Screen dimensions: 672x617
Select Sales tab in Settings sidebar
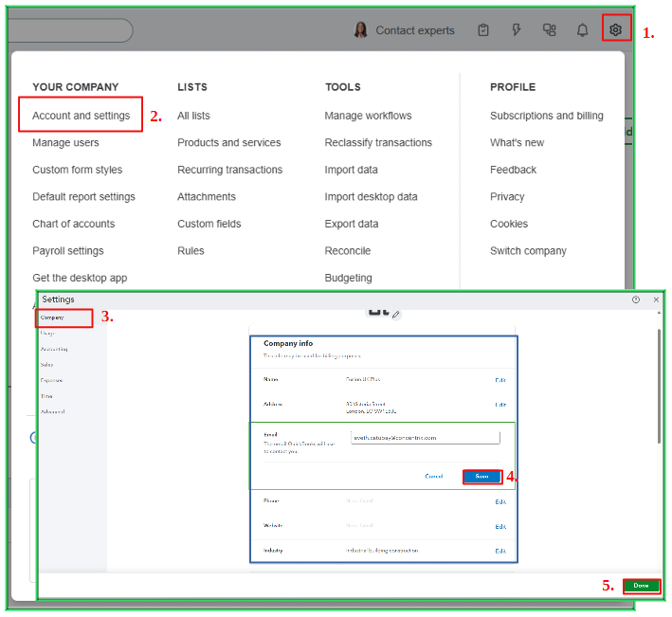[46, 365]
